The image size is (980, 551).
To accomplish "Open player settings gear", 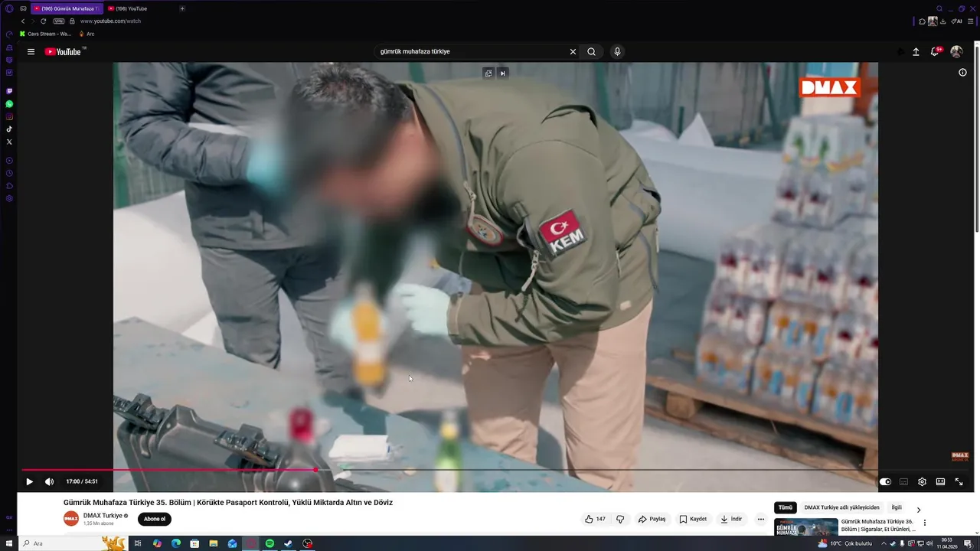I will point(922,482).
